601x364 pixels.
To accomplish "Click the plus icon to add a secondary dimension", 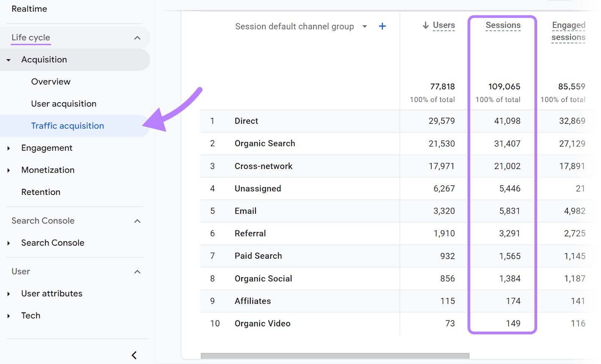I will tap(382, 26).
